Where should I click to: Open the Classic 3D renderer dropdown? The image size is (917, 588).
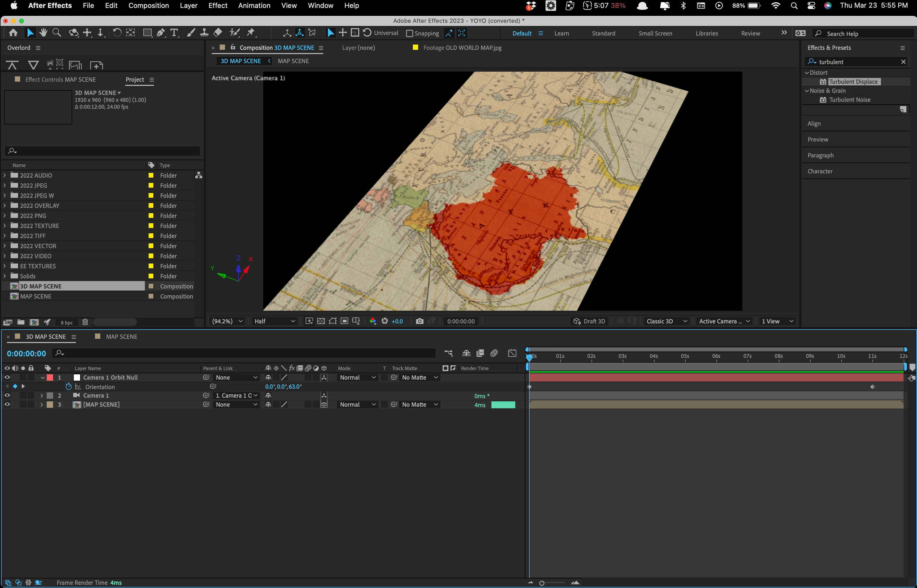[666, 321]
